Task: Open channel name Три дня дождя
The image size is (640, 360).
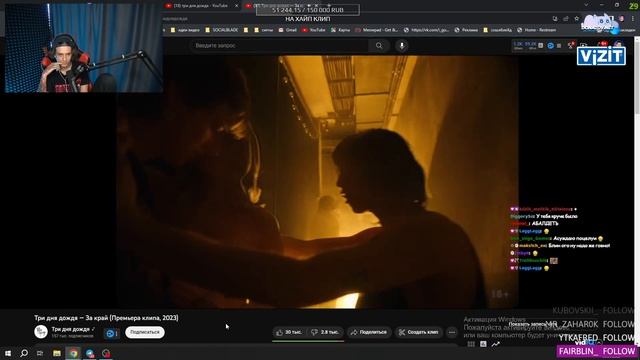Action: click(x=71, y=329)
